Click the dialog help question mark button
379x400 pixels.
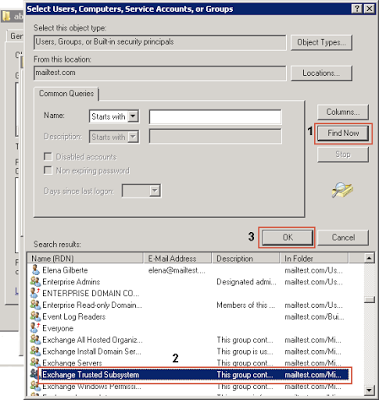[x=357, y=9]
